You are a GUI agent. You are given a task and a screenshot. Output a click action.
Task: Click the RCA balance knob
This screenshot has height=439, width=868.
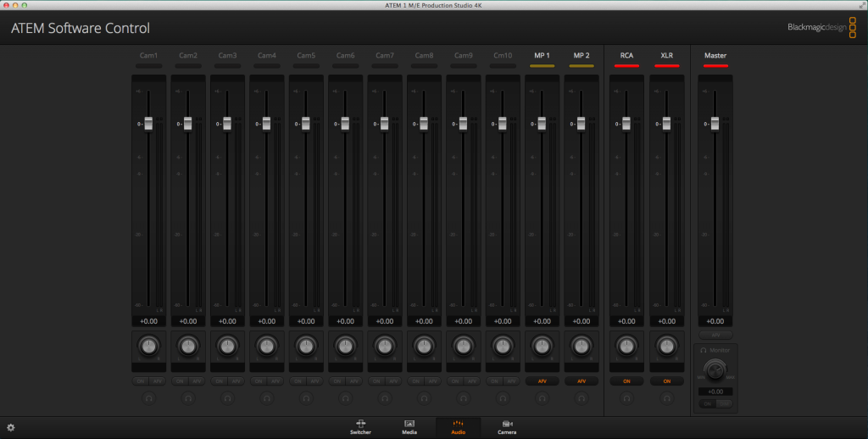(x=626, y=347)
